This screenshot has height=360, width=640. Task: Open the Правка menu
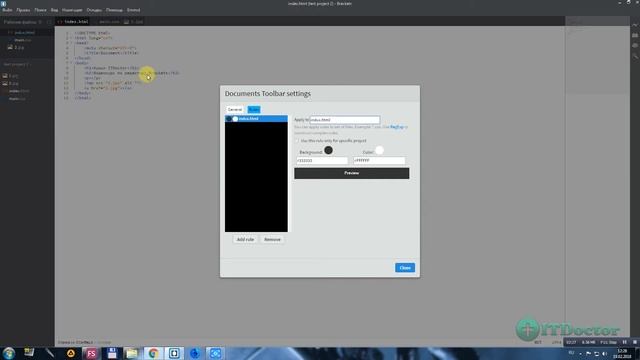coord(23,10)
